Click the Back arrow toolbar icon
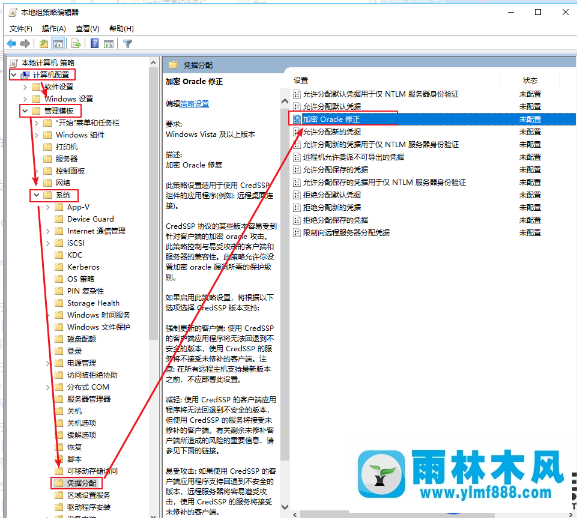 (x=11, y=44)
